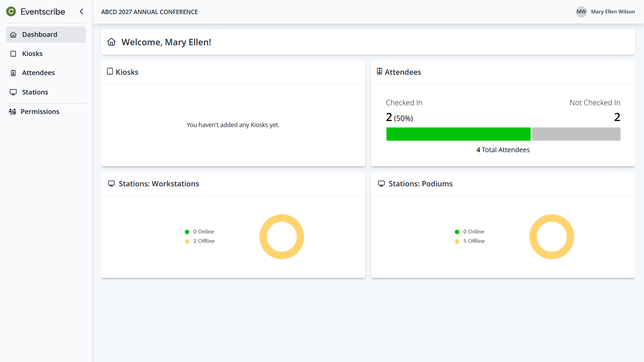Collapse the sidebar with the chevron arrow
The image size is (644, 362).
tap(82, 12)
